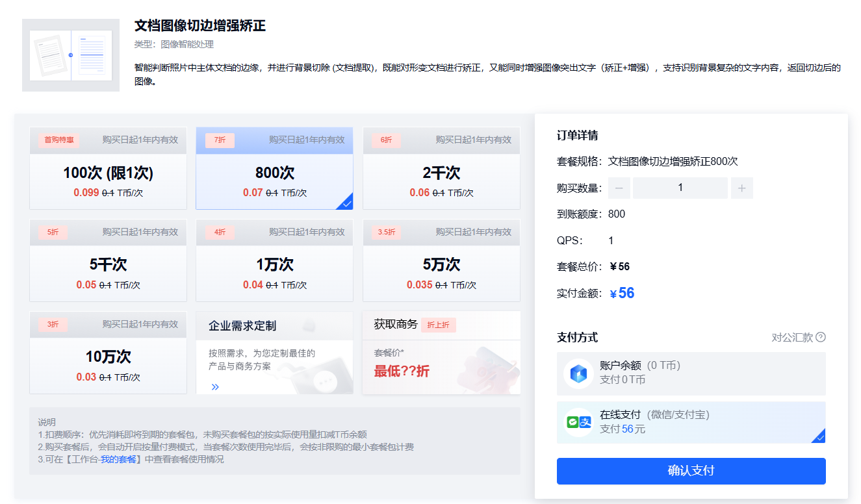Viewport: 861px width, 504px height.
Task: Click the 对公汇款 corporate transfer link
Action: [791, 337]
